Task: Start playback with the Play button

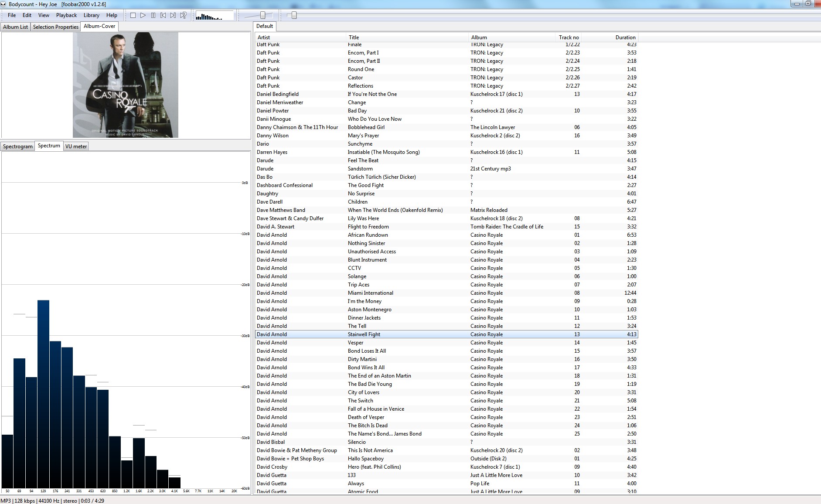Action: pos(143,15)
